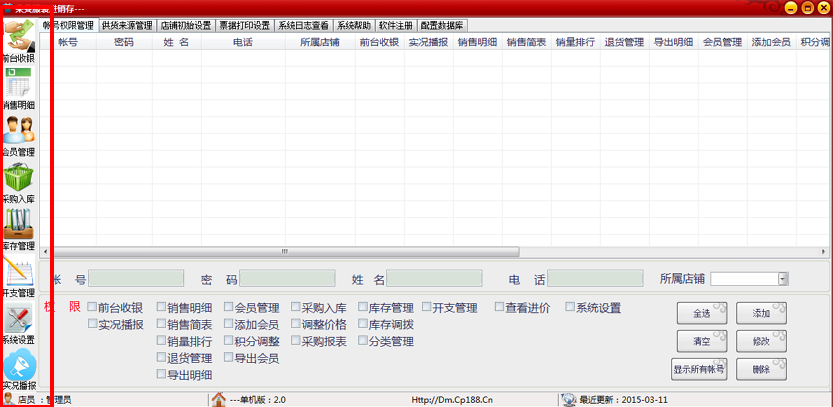
Task: Click the 所属店铺 column header
Action: pos(320,42)
